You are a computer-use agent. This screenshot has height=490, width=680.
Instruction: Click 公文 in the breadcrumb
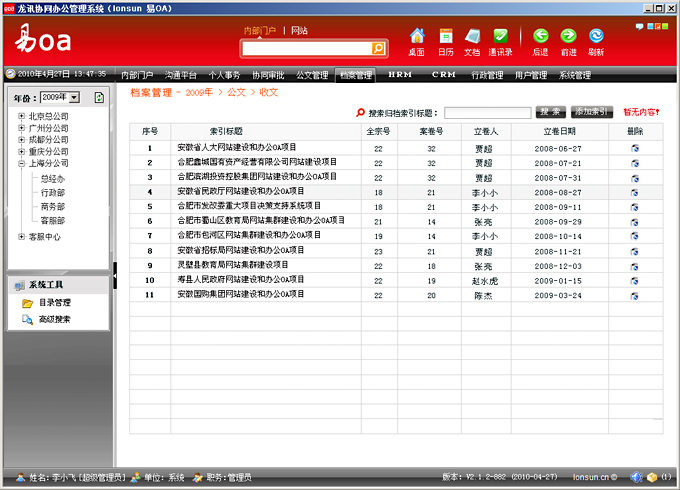tap(236, 92)
